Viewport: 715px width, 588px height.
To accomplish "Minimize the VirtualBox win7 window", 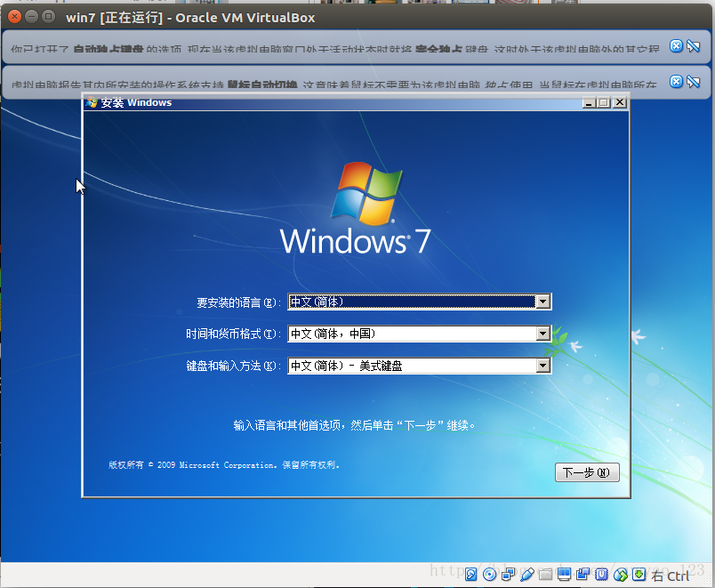I will pos(31,17).
